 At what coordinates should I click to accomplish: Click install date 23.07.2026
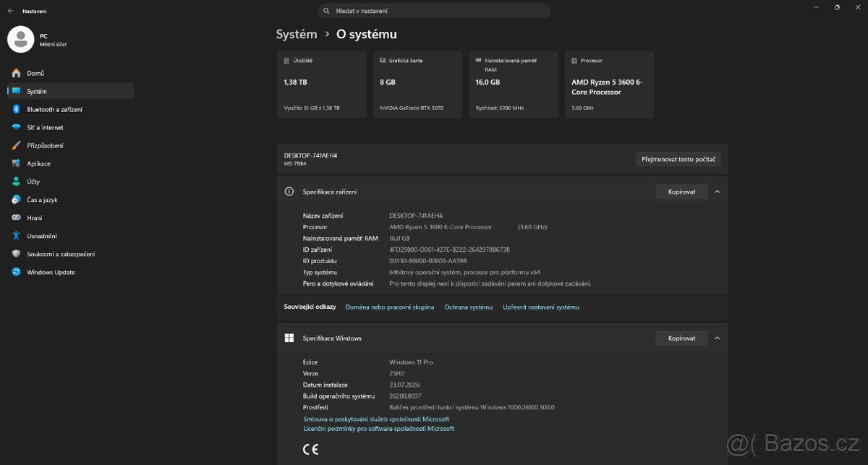[405, 385]
